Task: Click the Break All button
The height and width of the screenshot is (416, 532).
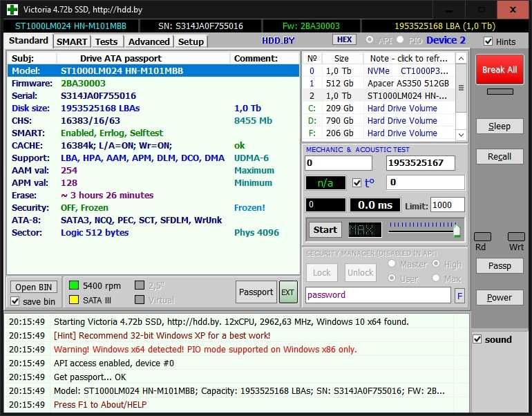Action: (500, 70)
